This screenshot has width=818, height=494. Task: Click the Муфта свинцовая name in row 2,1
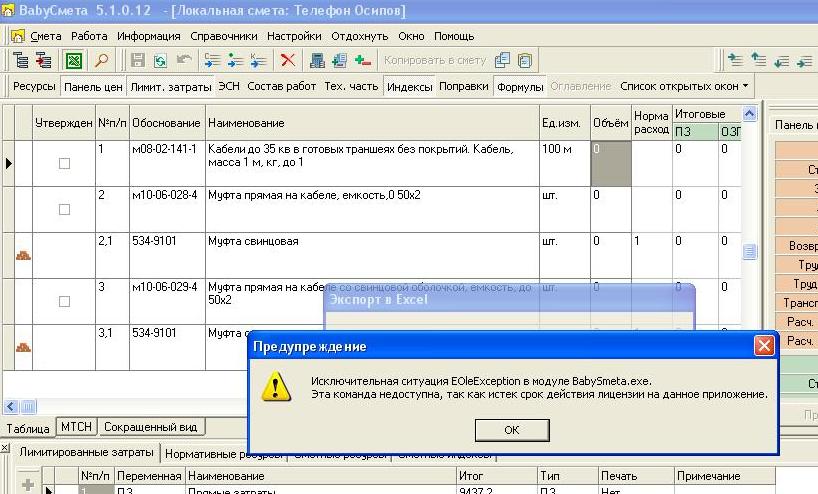(x=253, y=241)
